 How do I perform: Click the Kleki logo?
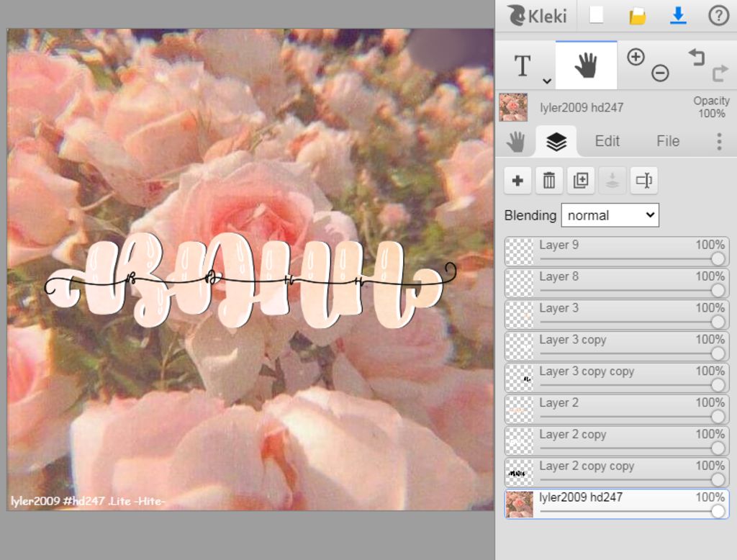click(x=536, y=16)
